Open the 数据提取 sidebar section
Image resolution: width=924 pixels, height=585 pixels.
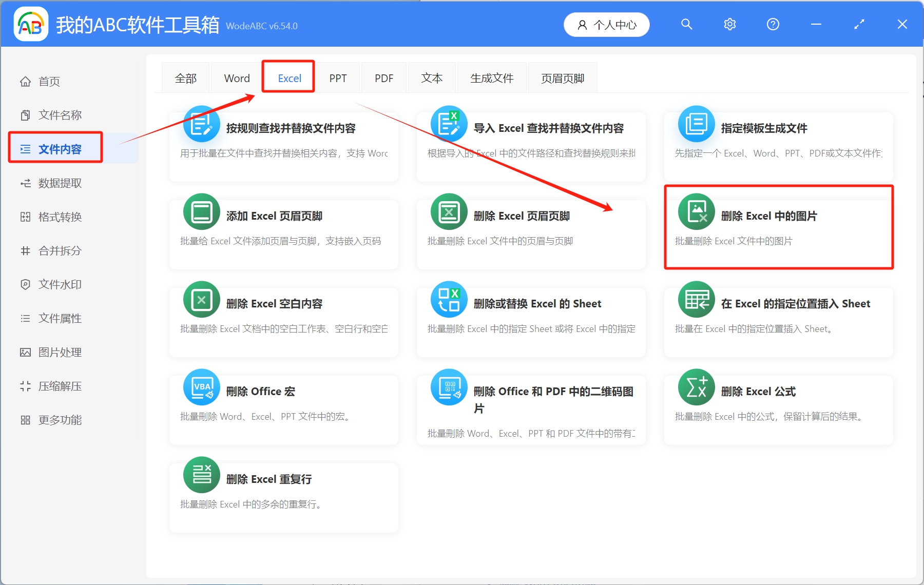point(59,183)
